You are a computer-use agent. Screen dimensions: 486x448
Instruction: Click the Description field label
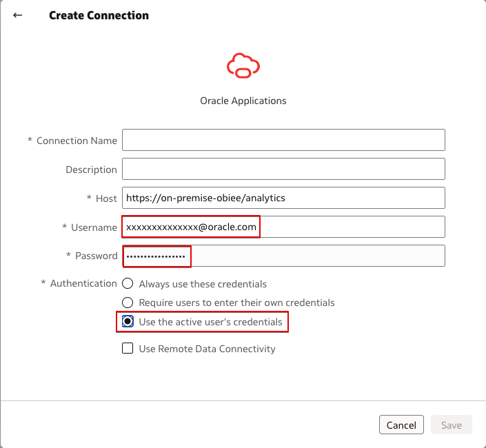click(91, 170)
